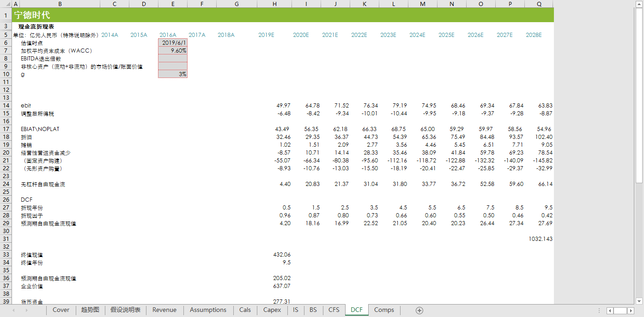Click horizontal scrollbar right arrow

[632, 311]
